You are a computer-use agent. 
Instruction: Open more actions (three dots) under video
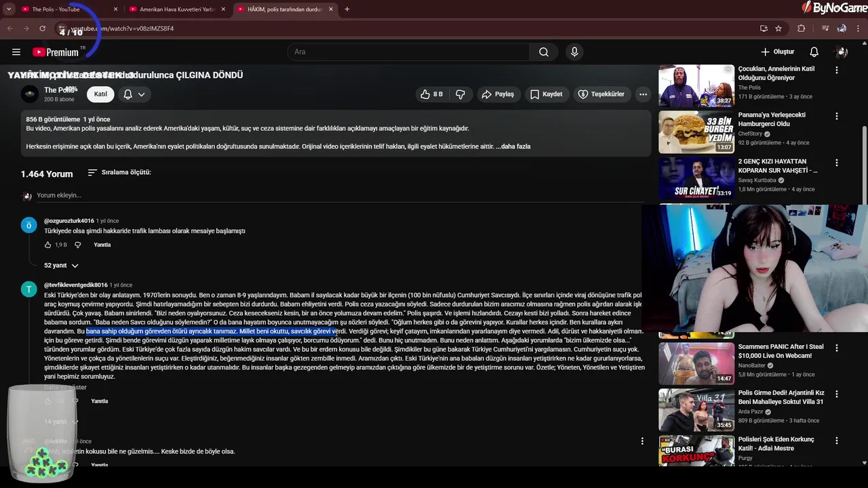coord(643,94)
